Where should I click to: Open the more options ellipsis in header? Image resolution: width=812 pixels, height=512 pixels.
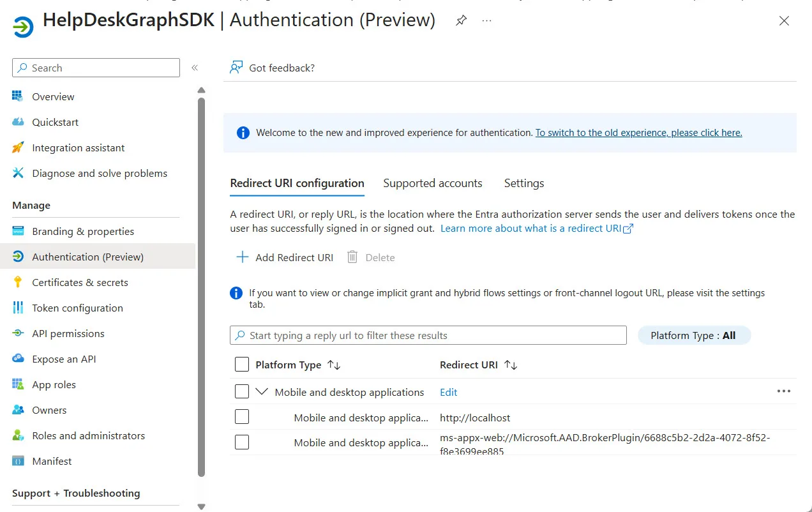(487, 20)
